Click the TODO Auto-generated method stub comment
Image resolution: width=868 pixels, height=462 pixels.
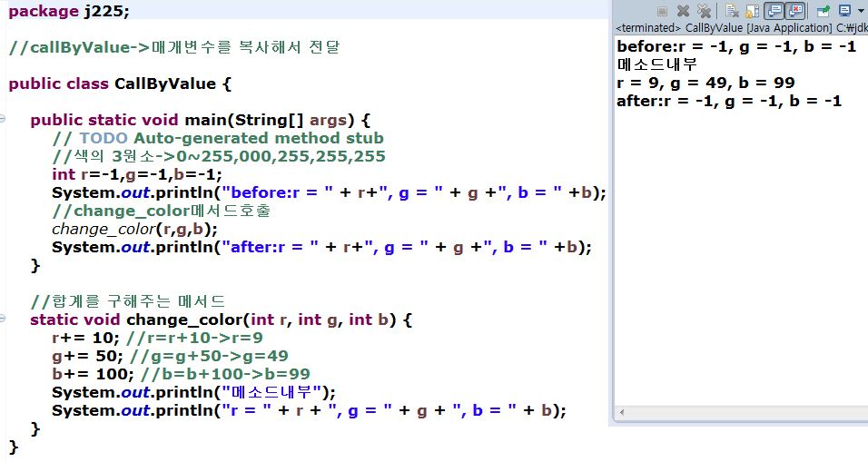(x=218, y=138)
